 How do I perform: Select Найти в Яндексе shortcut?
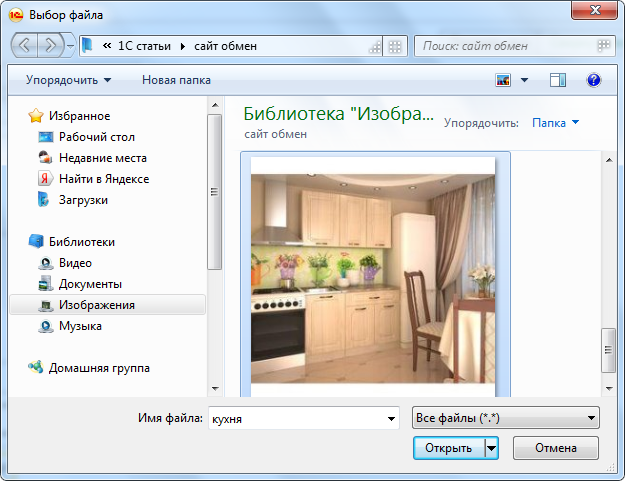point(103,179)
